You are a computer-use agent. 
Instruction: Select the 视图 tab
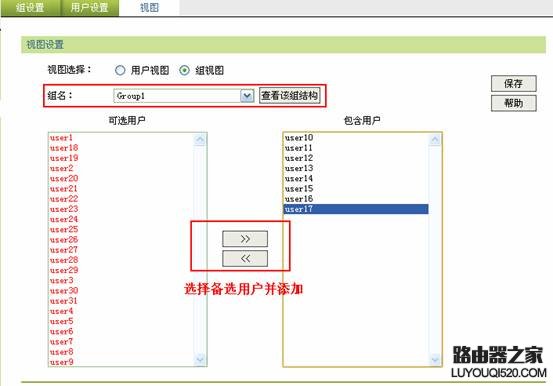(149, 8)
